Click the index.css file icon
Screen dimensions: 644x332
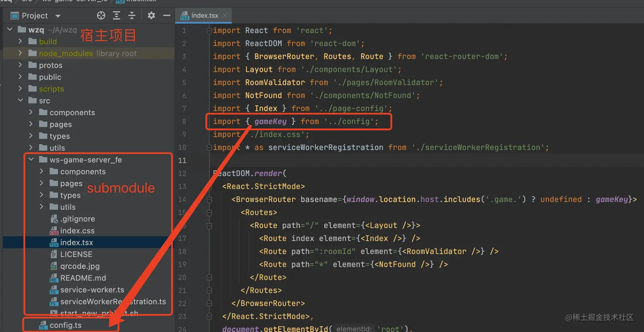coord(54,231)
